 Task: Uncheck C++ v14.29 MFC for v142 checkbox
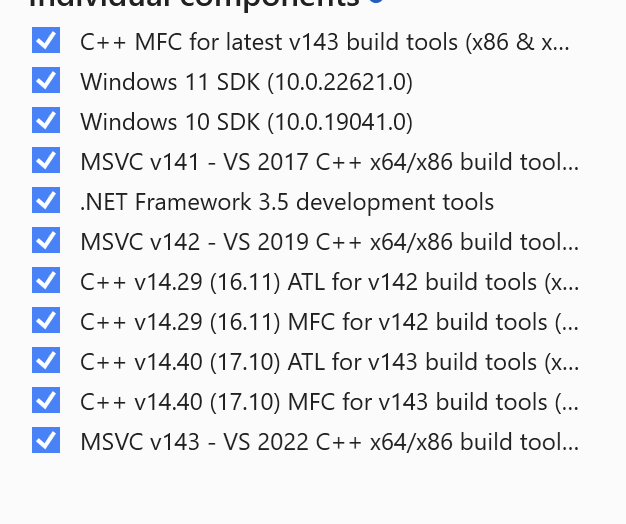tap(46, 321)
